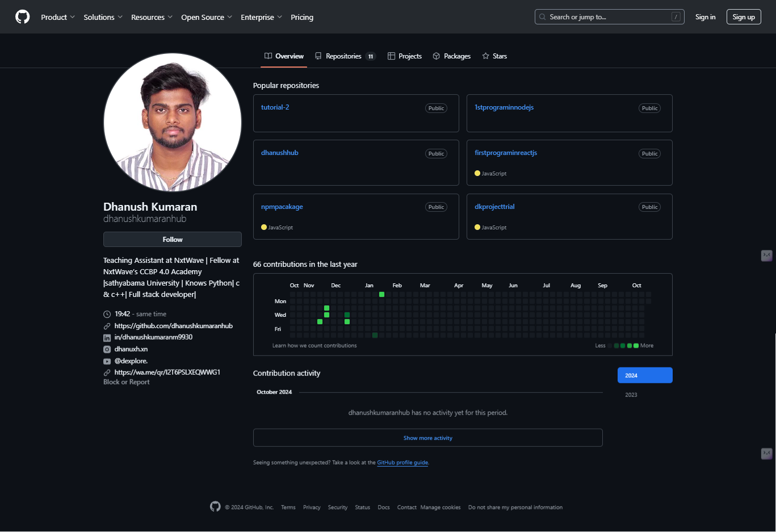Viewport: 776px width, 532px height.
Task: Open the in/dhanushkumaranm9930 LinkedIn link
Action: (x=153, y=337)
